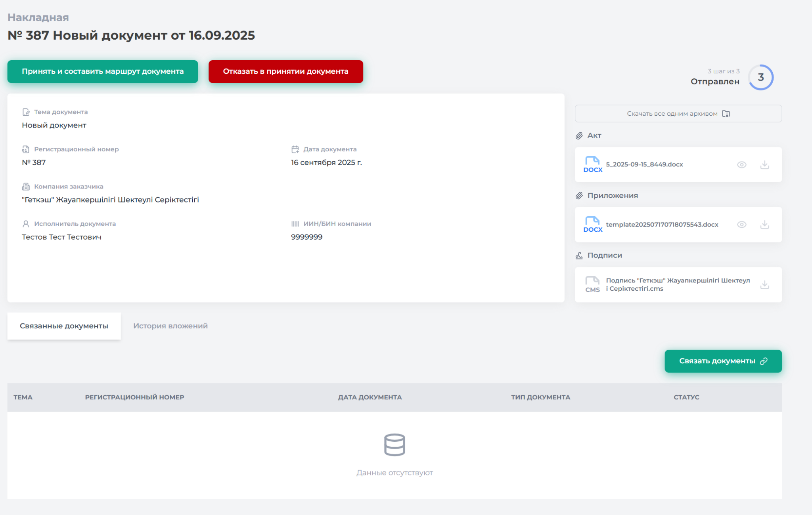Preview template202507170718075543.docx with eye icon

741,225
